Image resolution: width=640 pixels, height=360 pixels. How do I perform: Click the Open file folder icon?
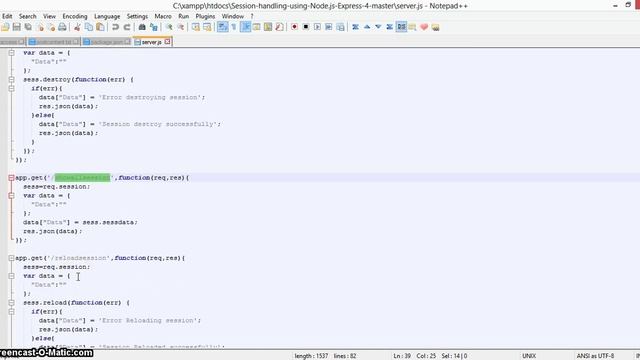point(5,27)
